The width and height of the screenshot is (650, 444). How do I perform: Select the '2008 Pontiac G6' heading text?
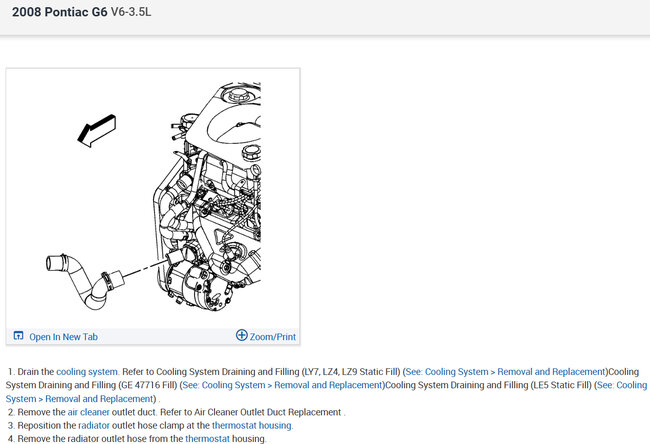[x=60, y=12]
